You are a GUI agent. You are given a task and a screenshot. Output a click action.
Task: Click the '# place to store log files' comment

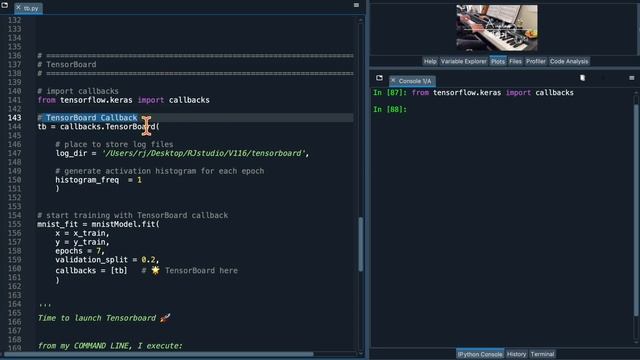[114, 144]
